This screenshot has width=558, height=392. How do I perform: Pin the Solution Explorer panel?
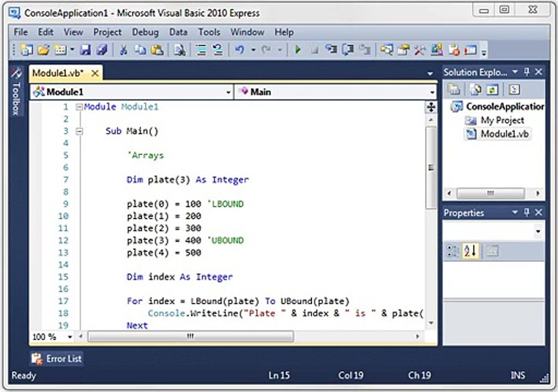527,72
